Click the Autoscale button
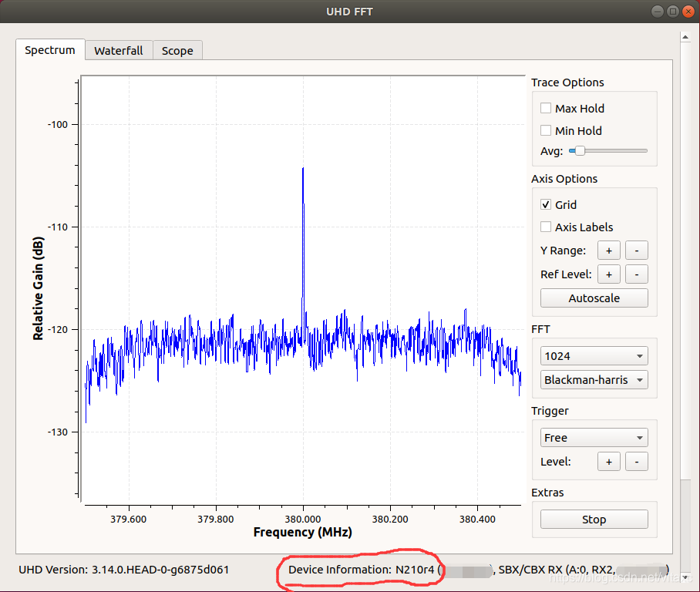The width and height of the screenshot is (700, 592). pos(594,298)
